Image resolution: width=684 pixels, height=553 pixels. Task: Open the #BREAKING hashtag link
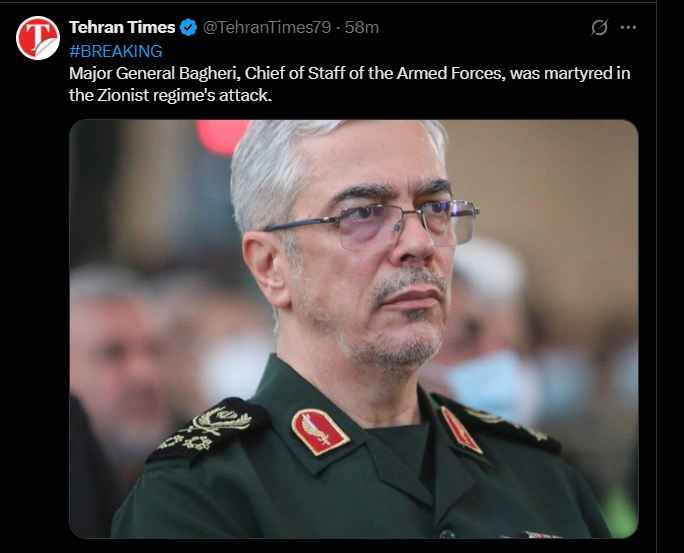pos(116,51)
